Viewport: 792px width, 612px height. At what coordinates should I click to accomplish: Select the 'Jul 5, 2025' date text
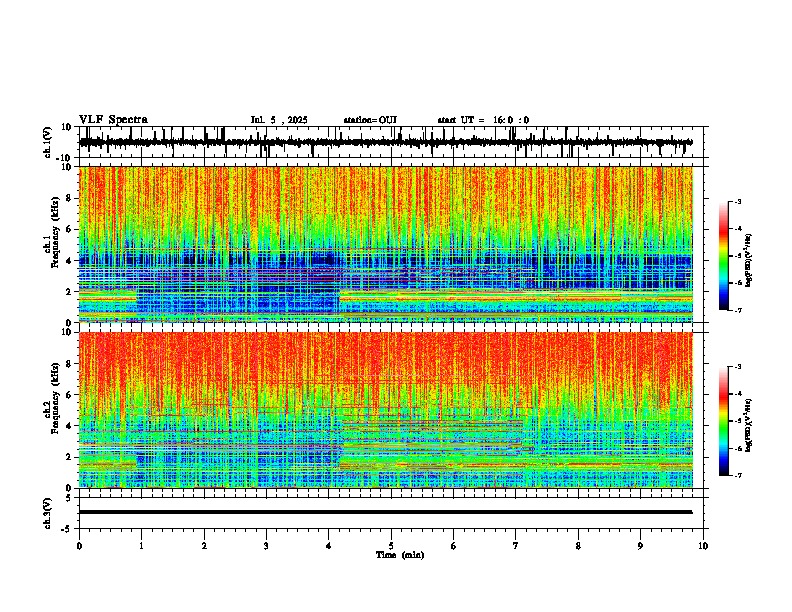coord(279,120)
